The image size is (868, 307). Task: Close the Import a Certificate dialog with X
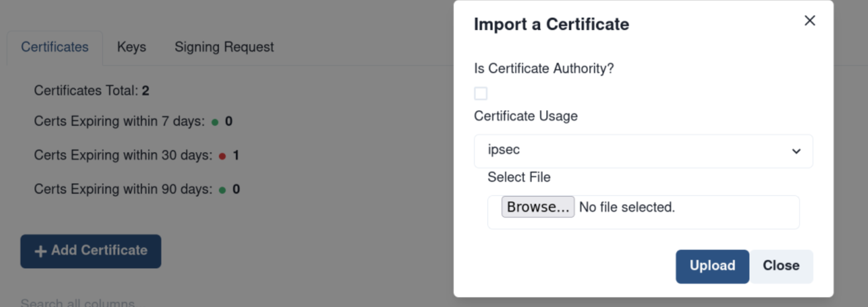810,21
